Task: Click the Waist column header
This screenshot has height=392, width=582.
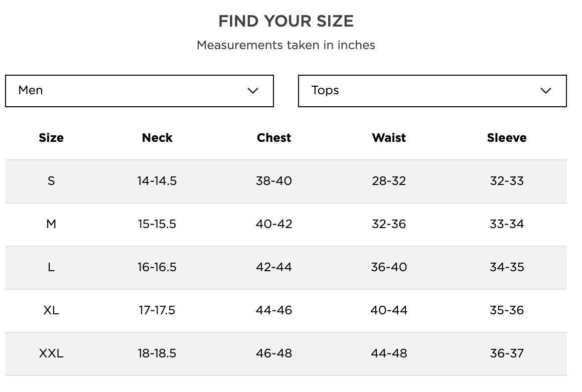Action: point(389,138)
